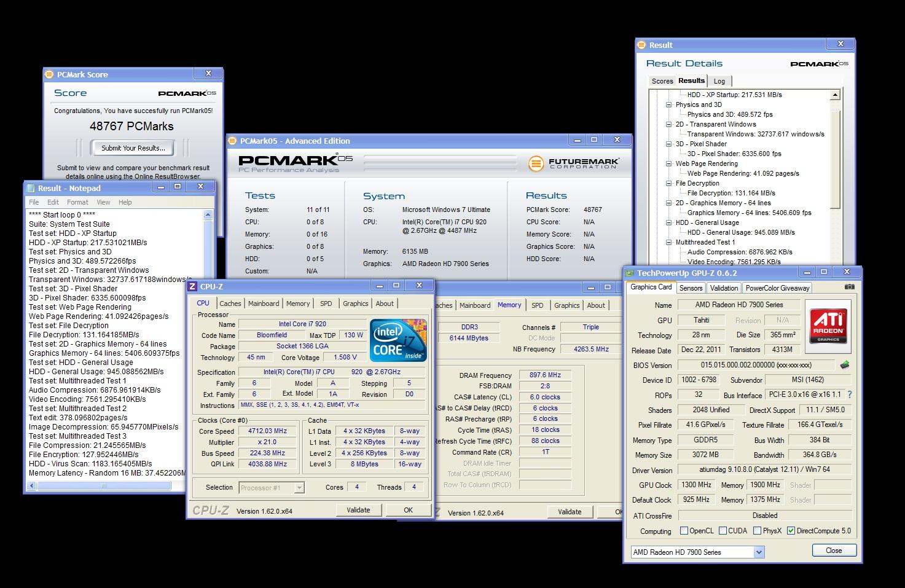Click the Close button in GPU-Z
Viewport: 905px width, 588px height.
(834, 550)
